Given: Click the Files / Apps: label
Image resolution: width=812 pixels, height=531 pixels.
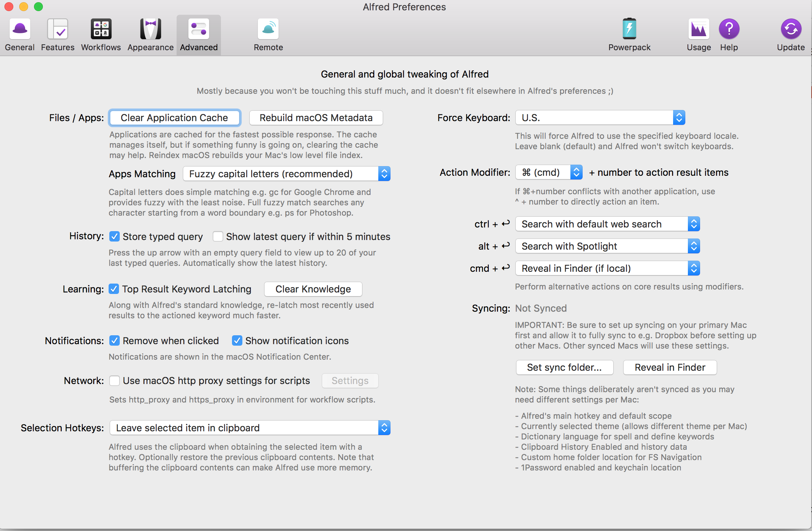Looking at the screenshot, I should [x=76, y=117].
